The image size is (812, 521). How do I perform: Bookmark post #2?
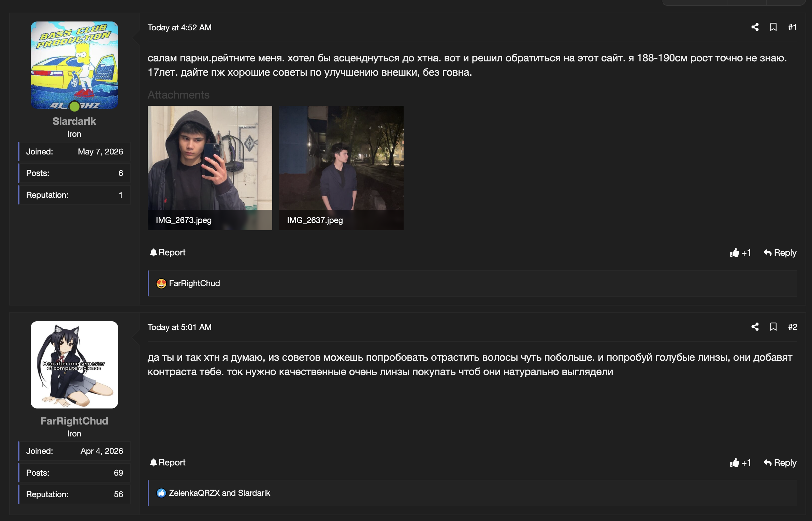click(773, 327)
